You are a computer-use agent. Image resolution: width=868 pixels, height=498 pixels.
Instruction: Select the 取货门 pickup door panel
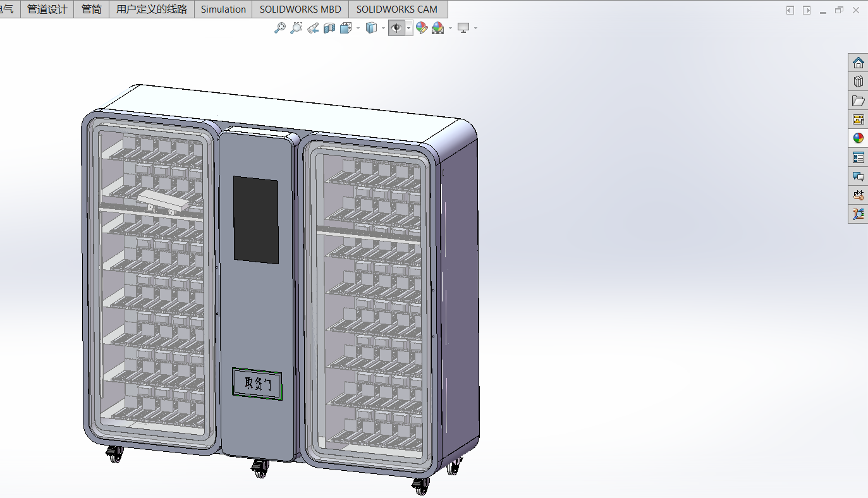click(257, 384)
